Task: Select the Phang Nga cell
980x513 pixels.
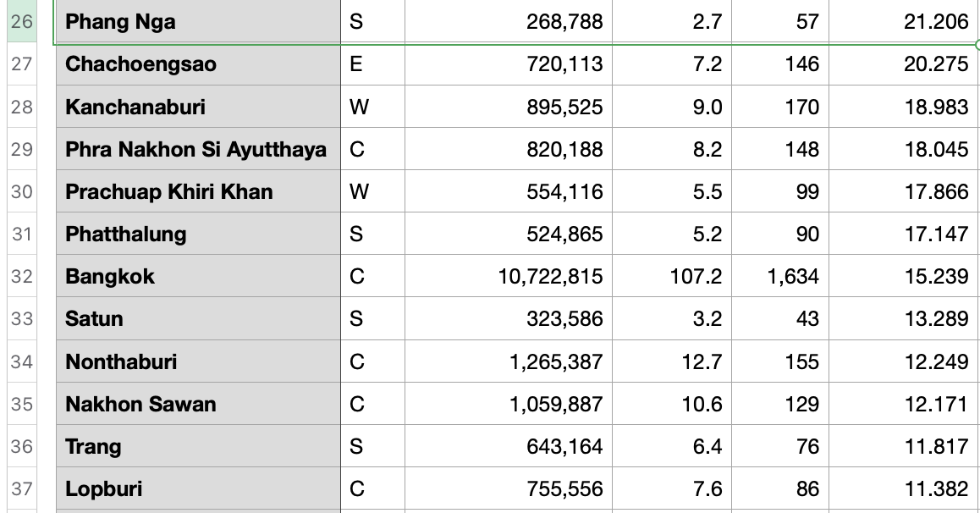Action: [x=198, y=21]
